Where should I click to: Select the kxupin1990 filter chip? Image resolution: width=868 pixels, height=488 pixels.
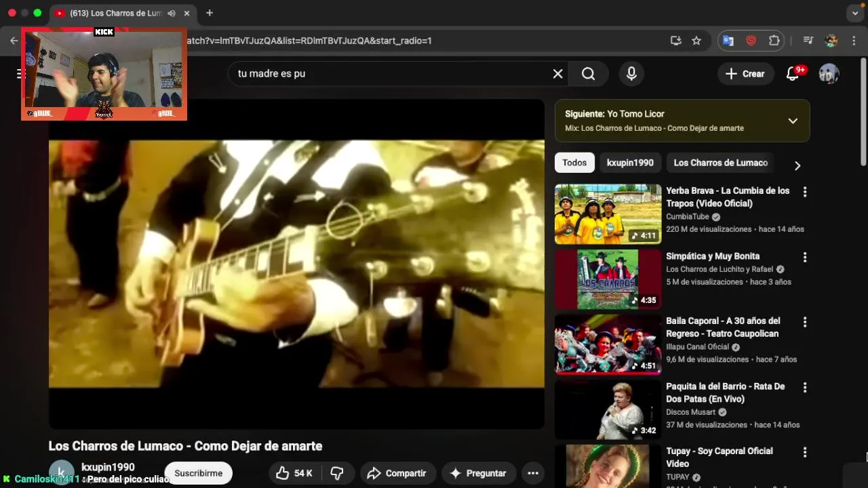coord(630,163)
